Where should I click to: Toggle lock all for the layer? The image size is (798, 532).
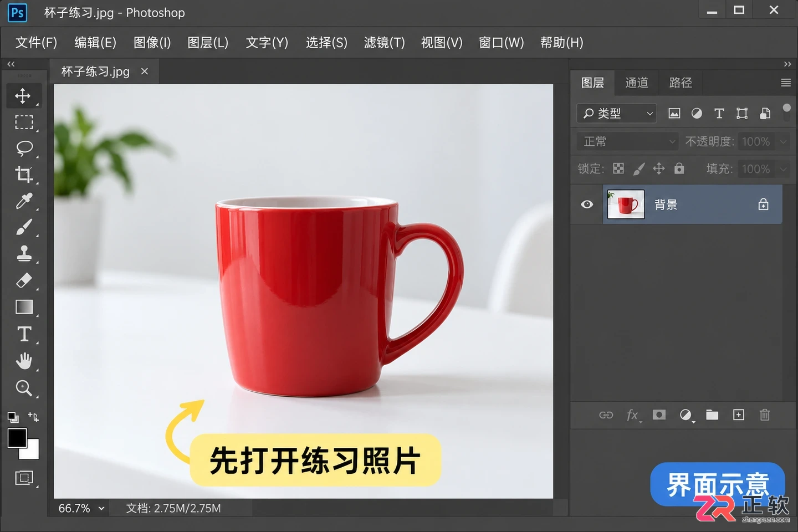[x=679, y=168]
